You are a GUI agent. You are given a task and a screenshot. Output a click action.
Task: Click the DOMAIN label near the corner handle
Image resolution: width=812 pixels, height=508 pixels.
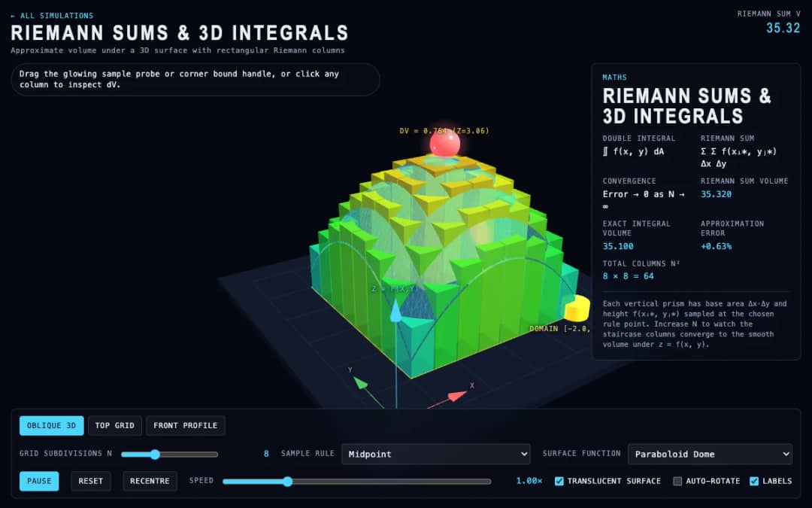point(559,329)
